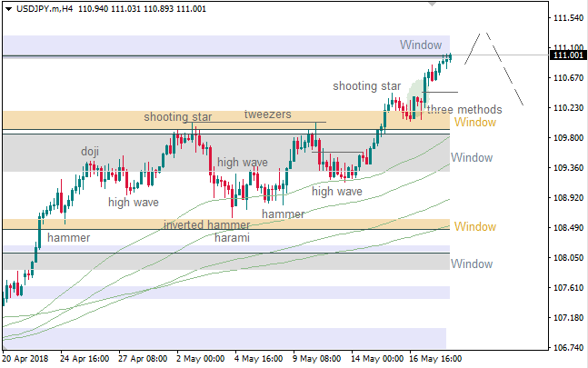
Task: Click the 'doji' pattern label
Action: (90, 151)
